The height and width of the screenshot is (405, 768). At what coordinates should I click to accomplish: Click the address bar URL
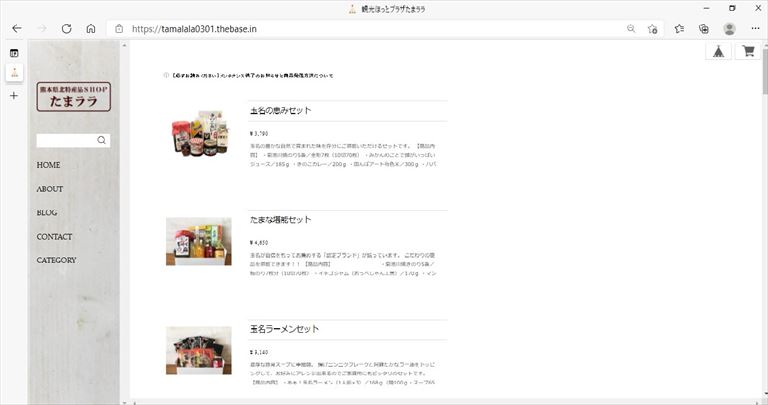coord(194,29)
